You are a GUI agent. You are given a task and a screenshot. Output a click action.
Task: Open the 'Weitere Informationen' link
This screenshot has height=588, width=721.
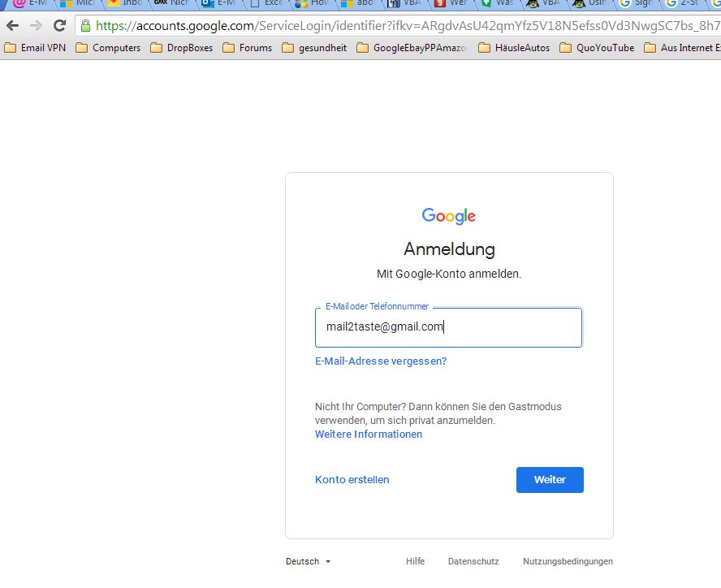tap(369, 435)
